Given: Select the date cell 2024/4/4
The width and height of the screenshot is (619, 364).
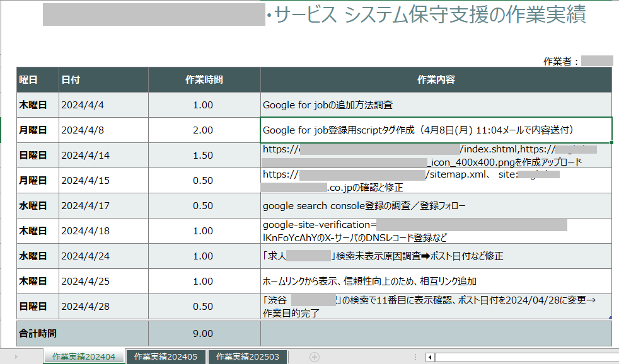Looking at the screenshot, I should pos(103,105).
